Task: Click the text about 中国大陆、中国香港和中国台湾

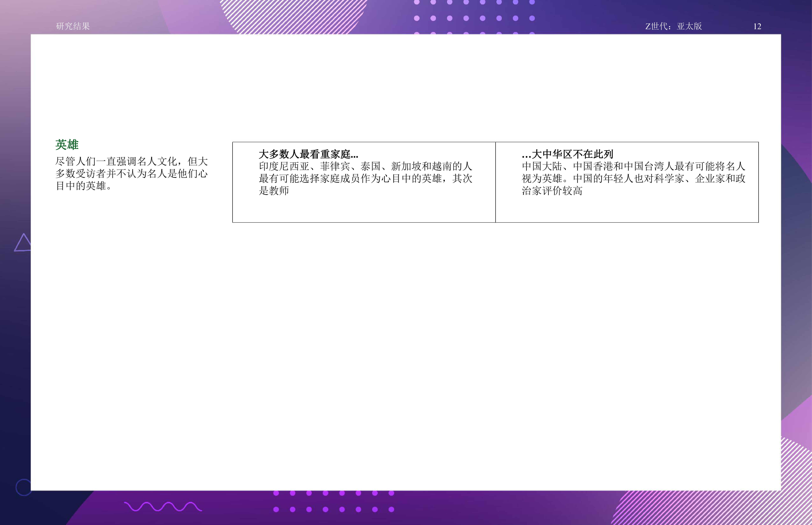Action: click(x=633, y=178)
